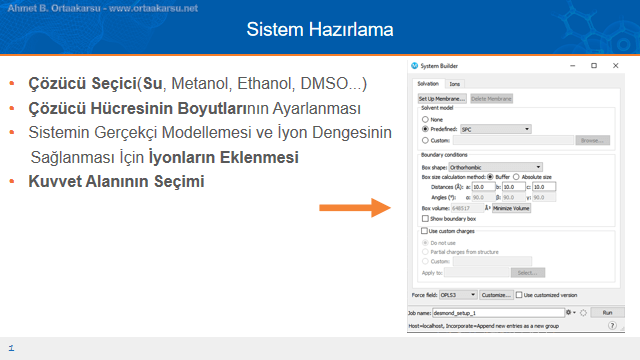Choose Buffer box size calculation method
The height and width of the screenshot is (360, 640).
click(490, 177)
